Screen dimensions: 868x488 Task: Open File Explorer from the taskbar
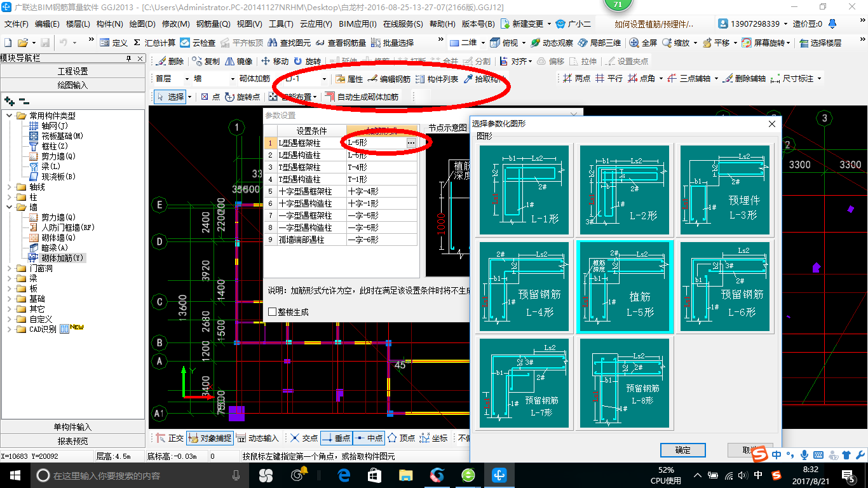(x=405, y=475)
